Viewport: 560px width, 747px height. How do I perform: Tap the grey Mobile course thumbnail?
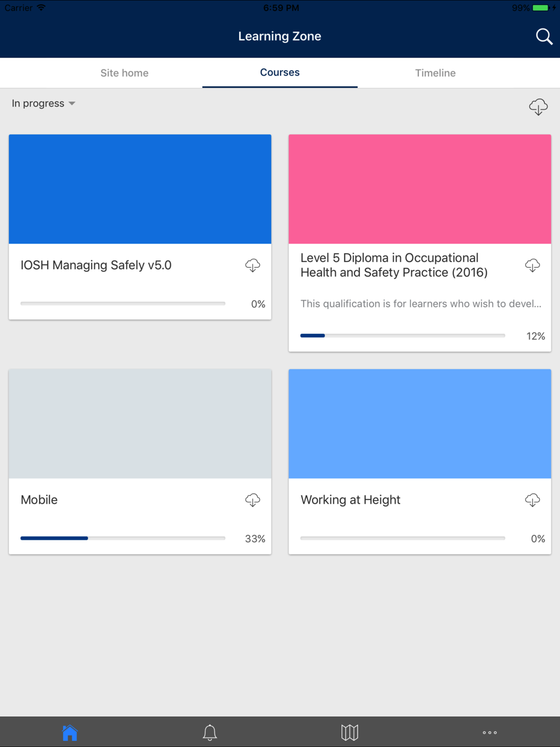pyautogui.click(x=140, y=424)
